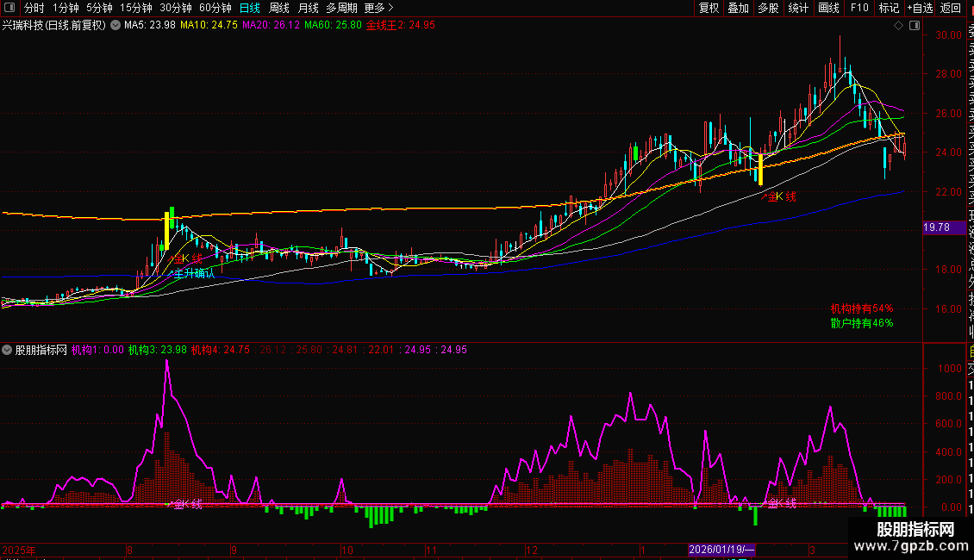This screenshot has width=974, height=560.
Task: Switch to 分时 intraday view
Action: [x=34, y=8]
